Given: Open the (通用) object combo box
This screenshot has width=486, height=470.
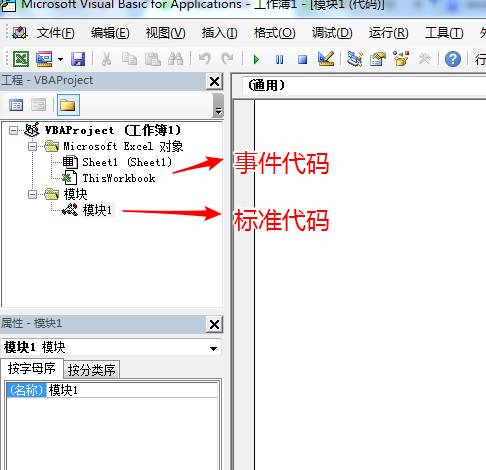Looking at the screenshot, I should [x=363, y=86].
